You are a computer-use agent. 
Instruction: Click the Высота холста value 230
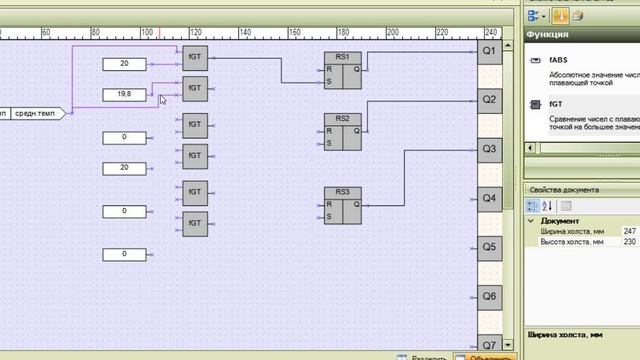coord(630,242)
